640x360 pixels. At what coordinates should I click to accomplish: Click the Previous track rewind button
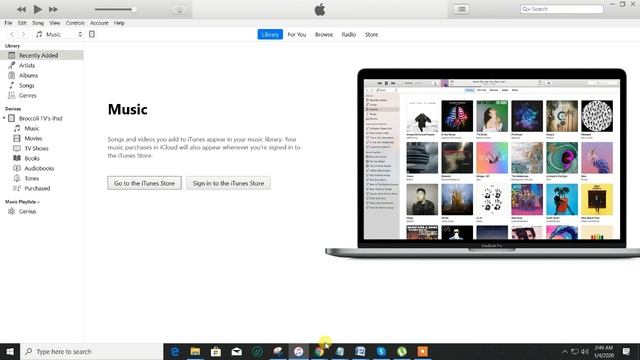click(21, 9)
